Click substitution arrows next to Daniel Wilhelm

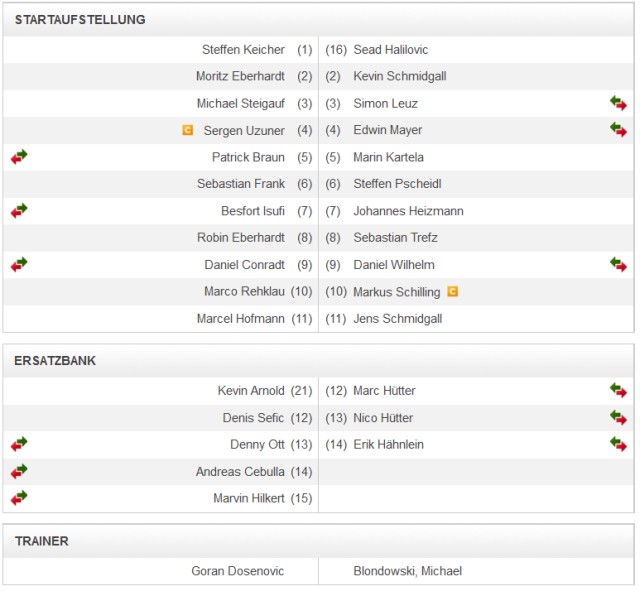(x=619, y=264)
